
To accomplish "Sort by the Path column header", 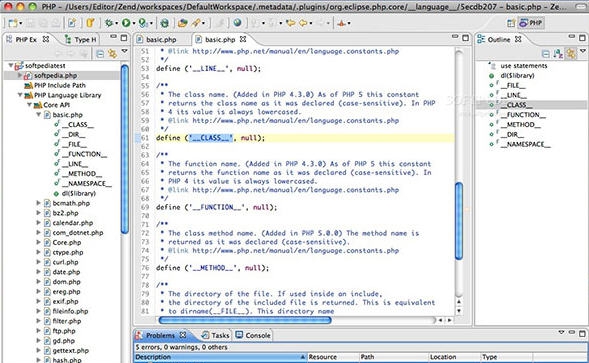I will [394, 357].
